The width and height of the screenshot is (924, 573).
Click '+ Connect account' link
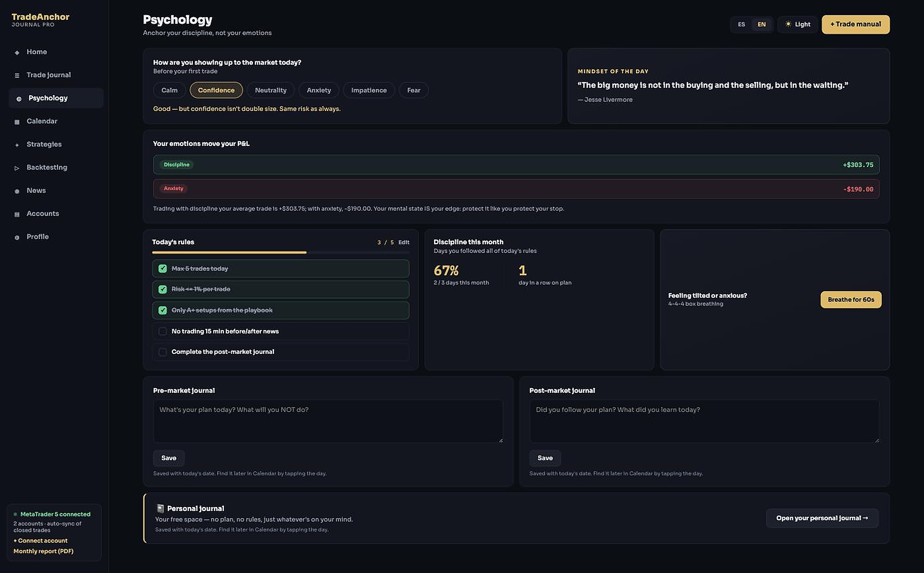pyautogui.click(x=40, y=540)
